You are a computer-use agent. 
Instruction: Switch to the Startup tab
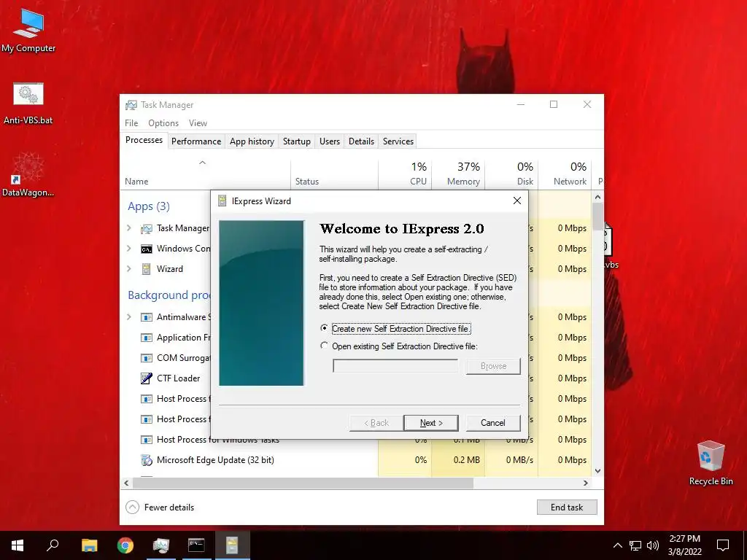pyautogui.click(x=296, y=141)
